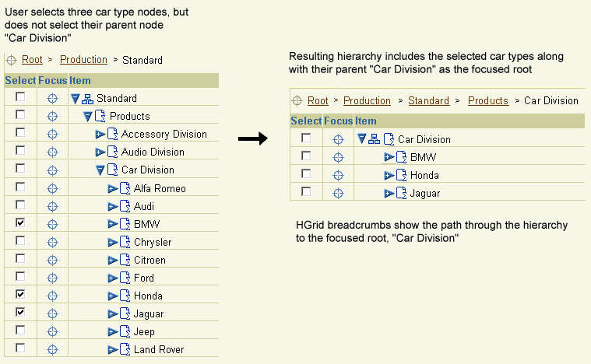Click the Select column header in left table
Viewport: 591px width, 364px height.
click(20, 81)
